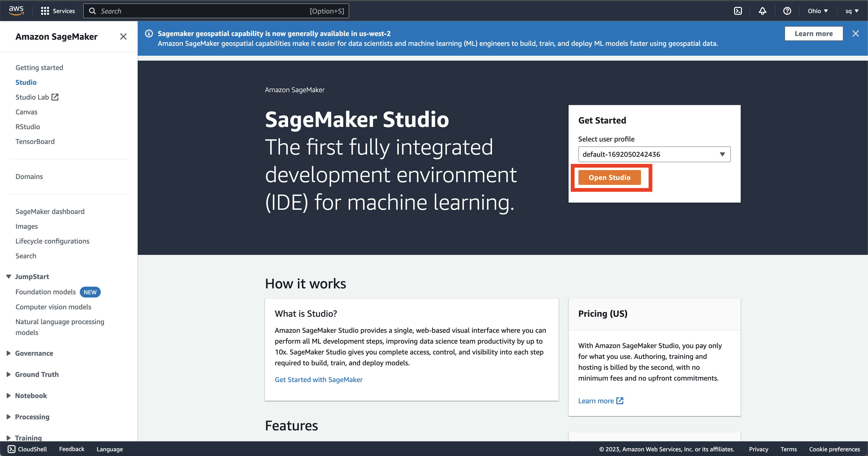Click the AWS search input field
868x456 pixels.
tap(216, 11)
